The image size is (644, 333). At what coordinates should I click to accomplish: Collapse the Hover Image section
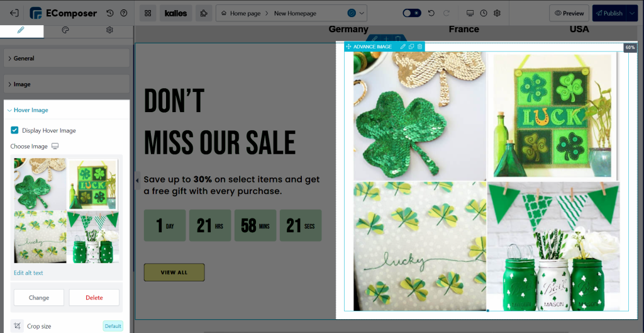(67, 110)
